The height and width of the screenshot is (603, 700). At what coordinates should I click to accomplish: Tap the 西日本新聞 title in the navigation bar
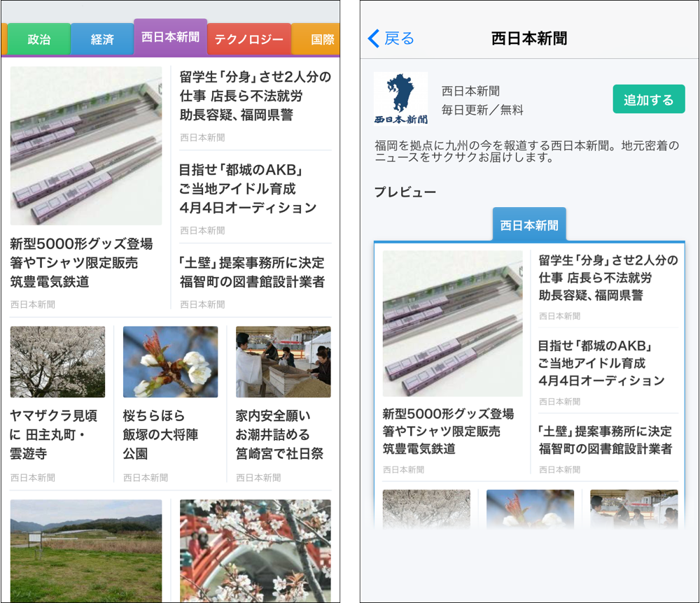tap(529, 38)
